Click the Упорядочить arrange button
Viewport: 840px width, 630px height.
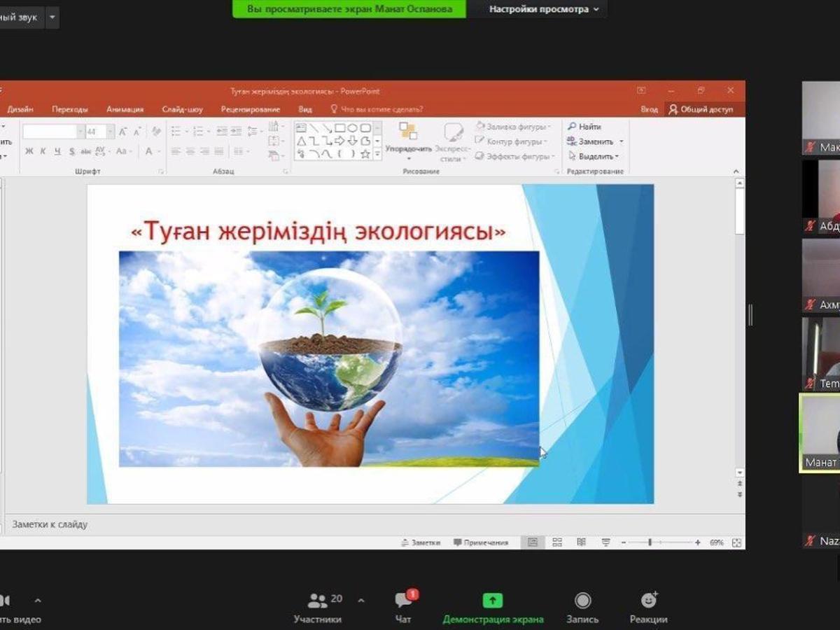pos(408,139)
